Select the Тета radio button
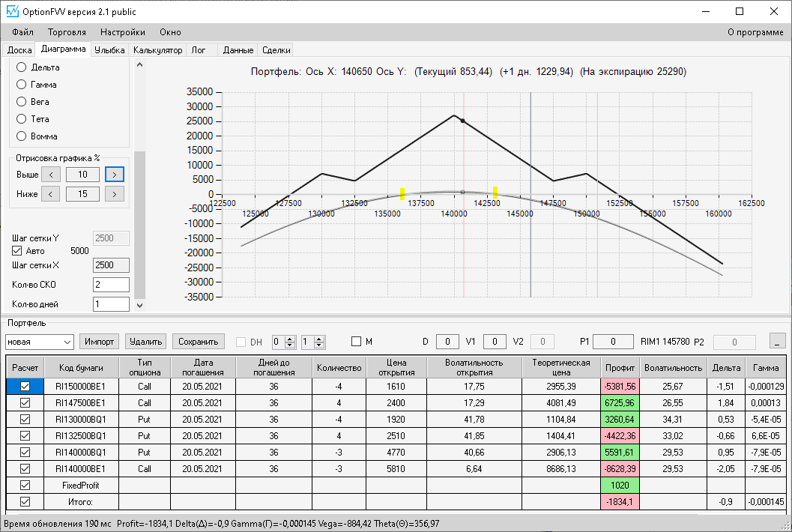The height and width of the screenshot is (532, 792). tap(21, 118)
